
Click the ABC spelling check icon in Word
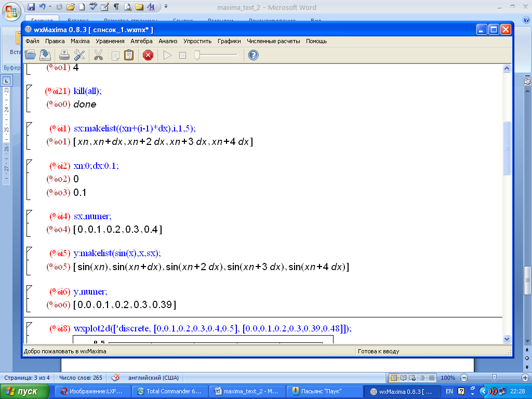[93, 6]
